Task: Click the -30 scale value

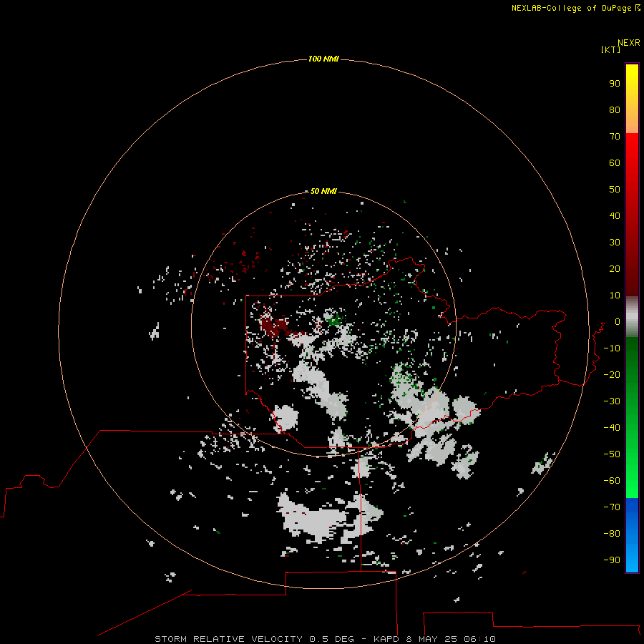Action: pos(612,401)
